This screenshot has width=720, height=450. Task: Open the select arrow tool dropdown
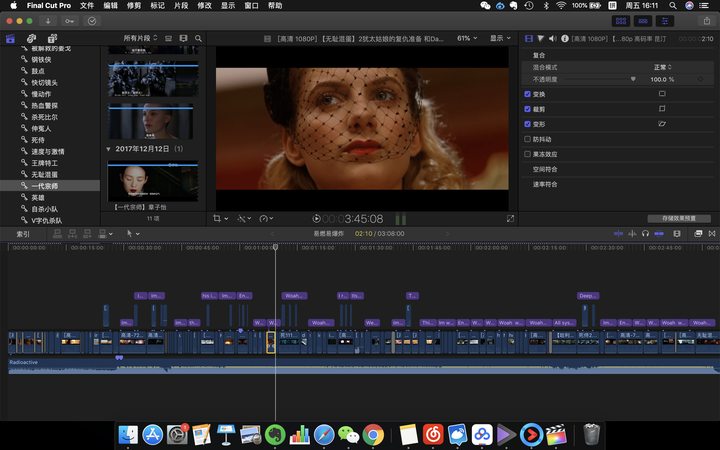133,234
